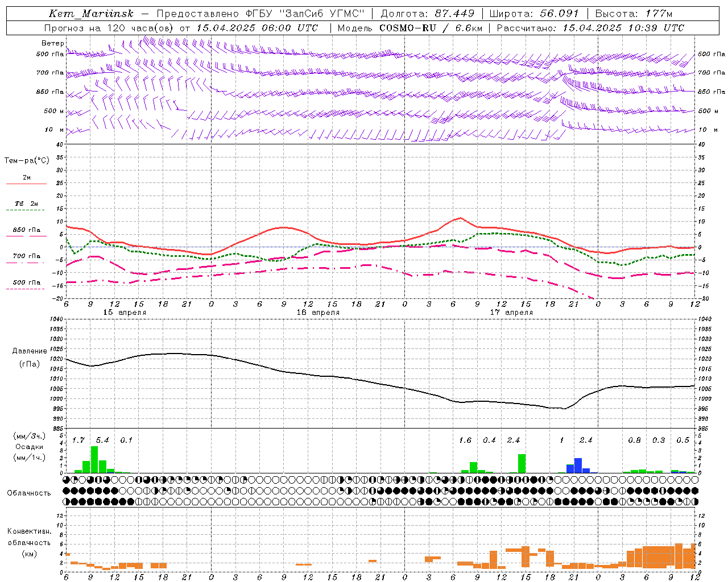Click the Давление pressure panel label

click(30, 351)
